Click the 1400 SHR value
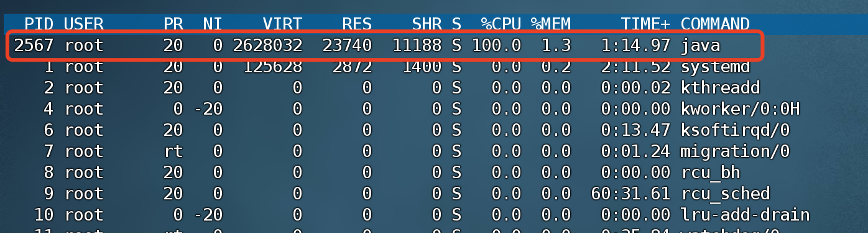This screenshot has width=868, height=233. point(422,67)
